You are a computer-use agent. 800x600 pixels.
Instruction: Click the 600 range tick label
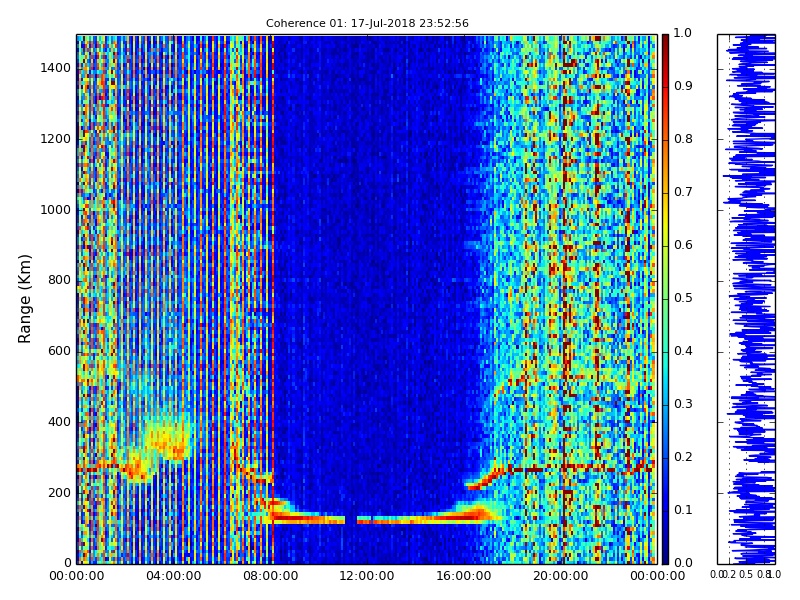60,351
